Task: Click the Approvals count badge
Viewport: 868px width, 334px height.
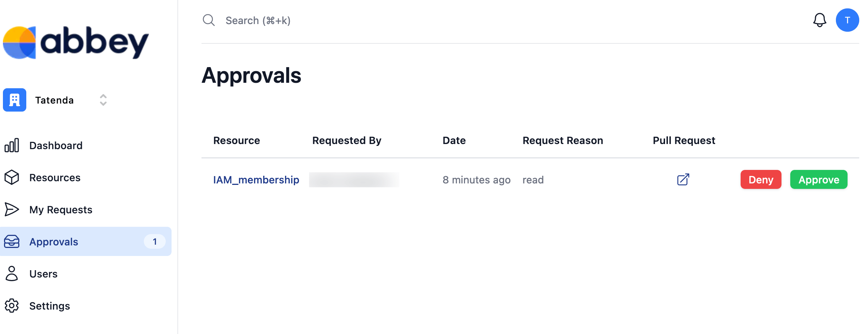Action: pyautogui.click(x=155, y=241)
